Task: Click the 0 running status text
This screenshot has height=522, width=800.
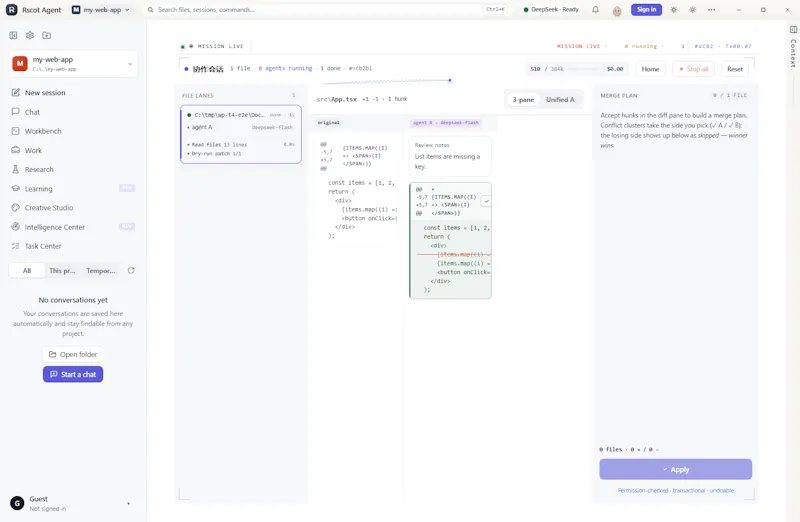Action: click(x=640, y=46)
